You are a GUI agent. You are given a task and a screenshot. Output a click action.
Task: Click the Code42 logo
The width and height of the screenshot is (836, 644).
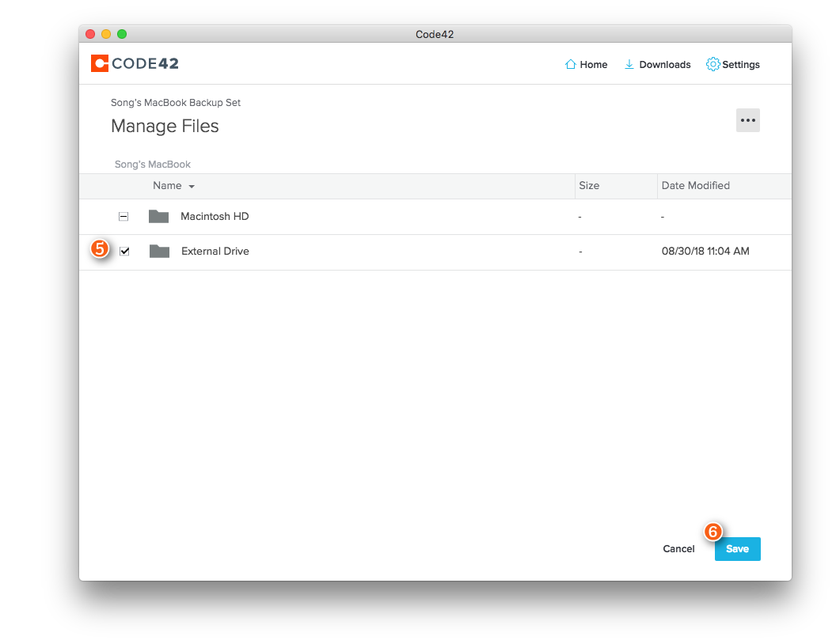point(135,63)
